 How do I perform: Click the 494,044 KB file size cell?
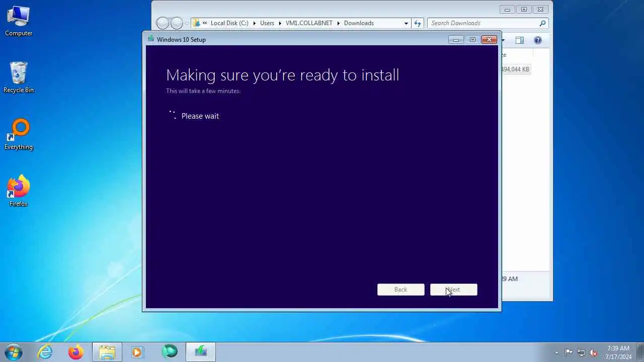[515, 69]
